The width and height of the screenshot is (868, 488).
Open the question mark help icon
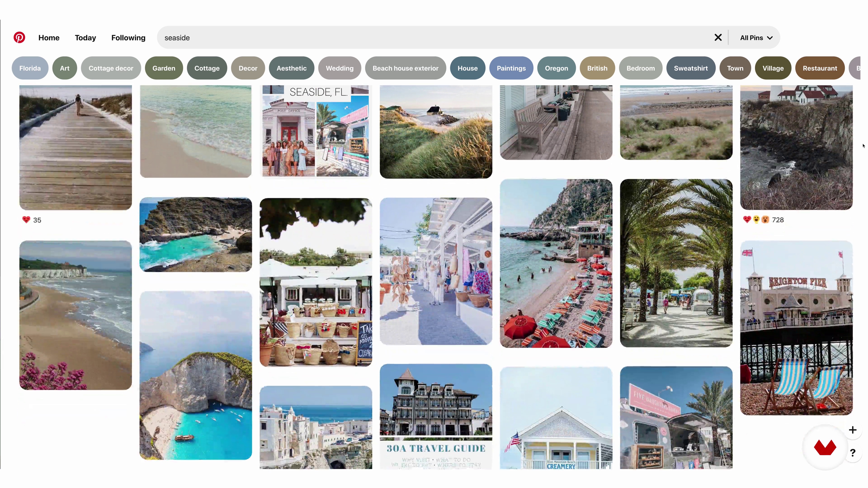[x=852, y=453]
